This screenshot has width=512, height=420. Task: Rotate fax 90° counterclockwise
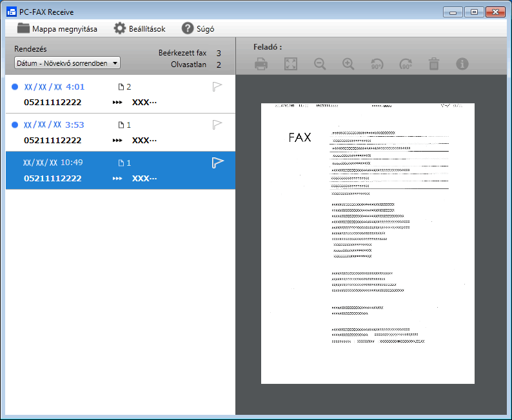pyautogui.click(x=377, y=65)
